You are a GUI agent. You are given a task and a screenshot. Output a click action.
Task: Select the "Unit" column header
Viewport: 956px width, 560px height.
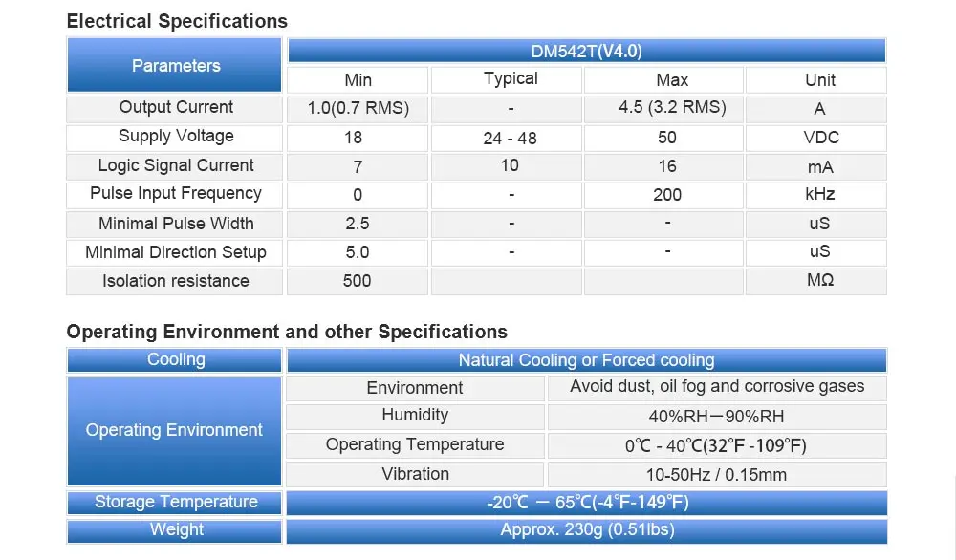point(816,80)
